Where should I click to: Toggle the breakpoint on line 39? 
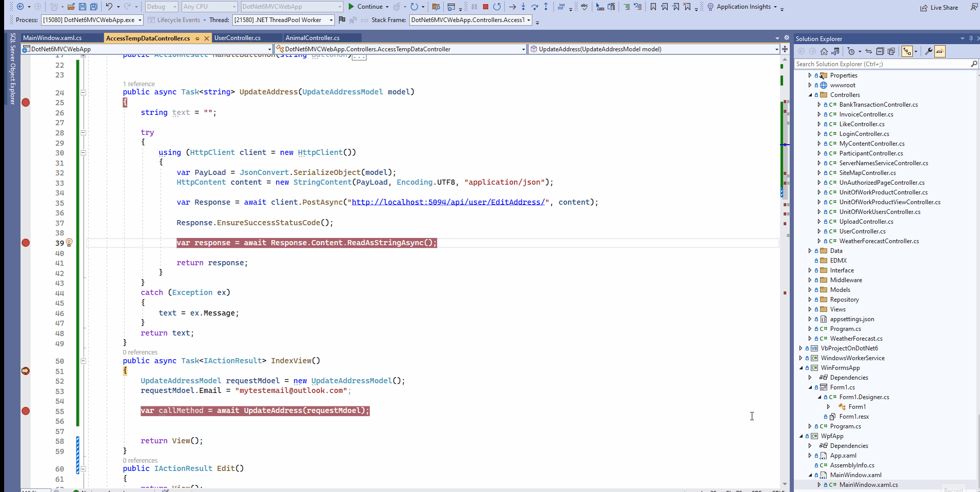coord(25,243)
